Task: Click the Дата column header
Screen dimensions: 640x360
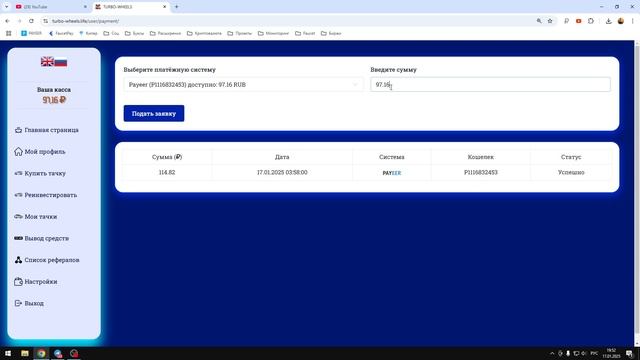Action: click(x=282, y=157)
